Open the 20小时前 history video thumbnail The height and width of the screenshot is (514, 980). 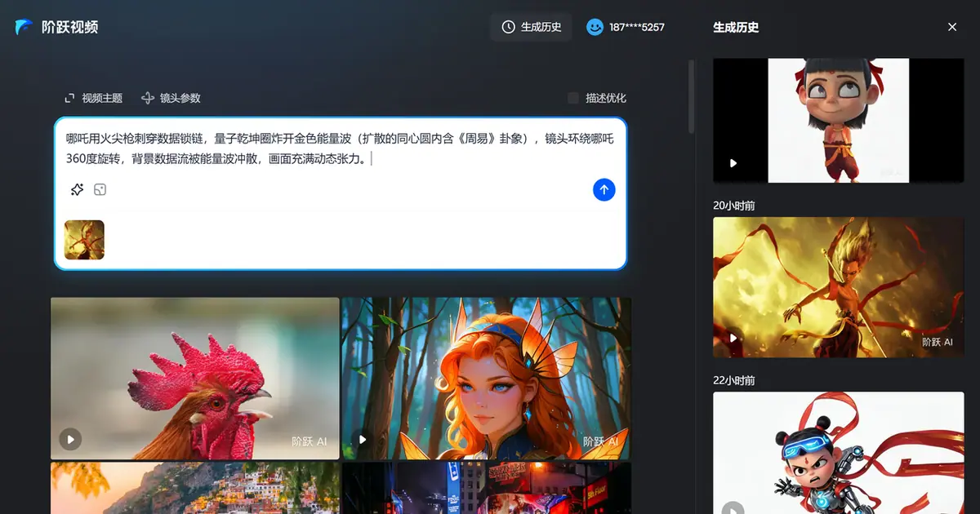(839, 287)
